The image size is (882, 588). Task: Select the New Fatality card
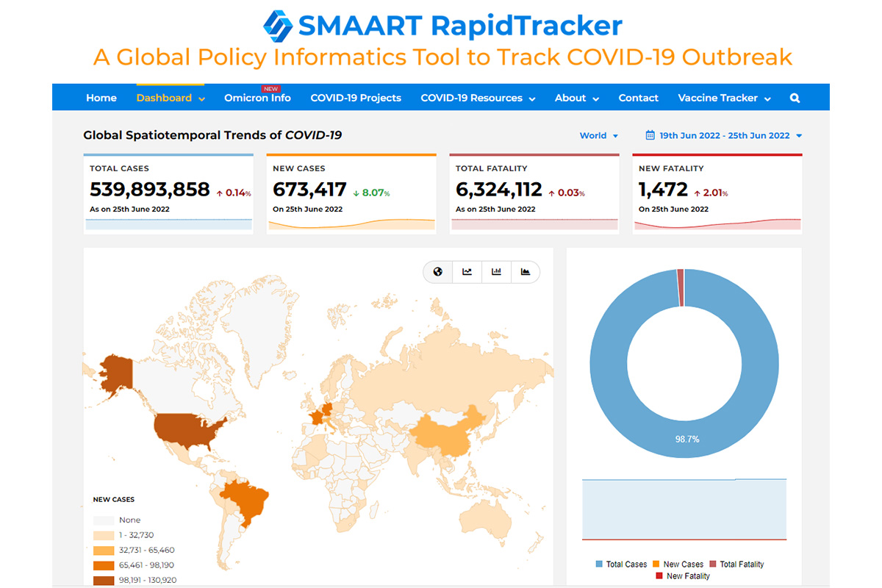pyautogui.click(x=717, y=194)
